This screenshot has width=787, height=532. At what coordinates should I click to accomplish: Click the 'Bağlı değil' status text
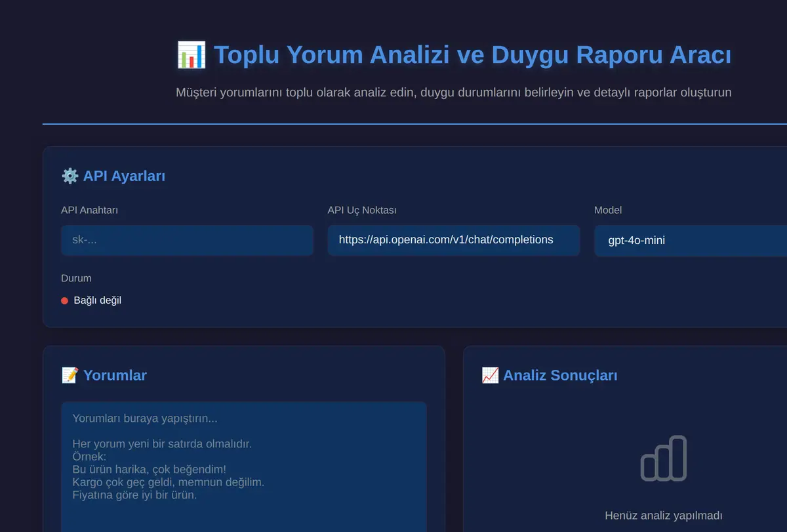click(98, 300)
